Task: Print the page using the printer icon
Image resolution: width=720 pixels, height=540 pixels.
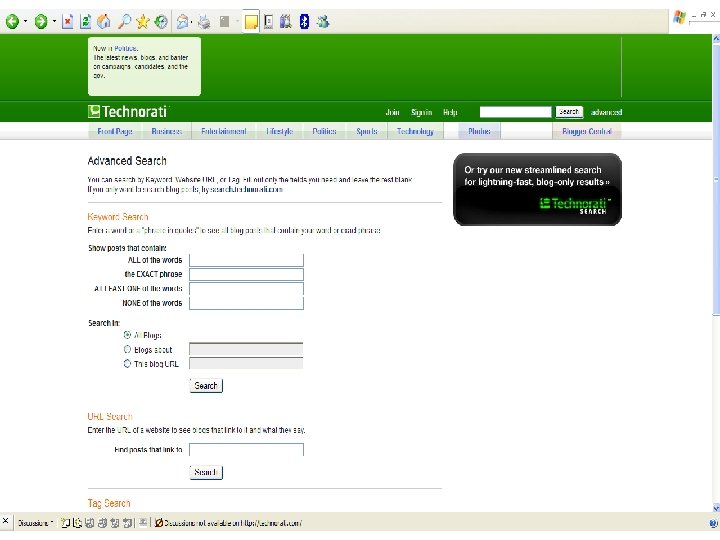Action: pyautogui.click(x=204, y=21)
